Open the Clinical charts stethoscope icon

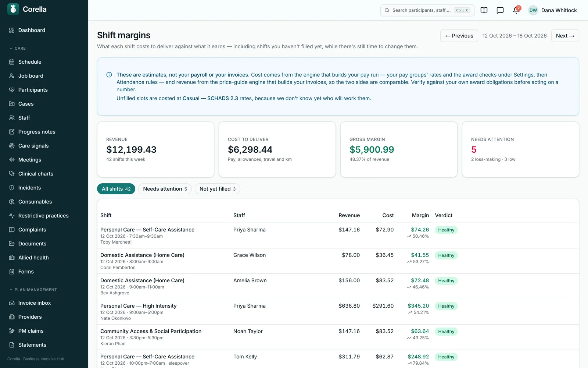tap(12, 174)
